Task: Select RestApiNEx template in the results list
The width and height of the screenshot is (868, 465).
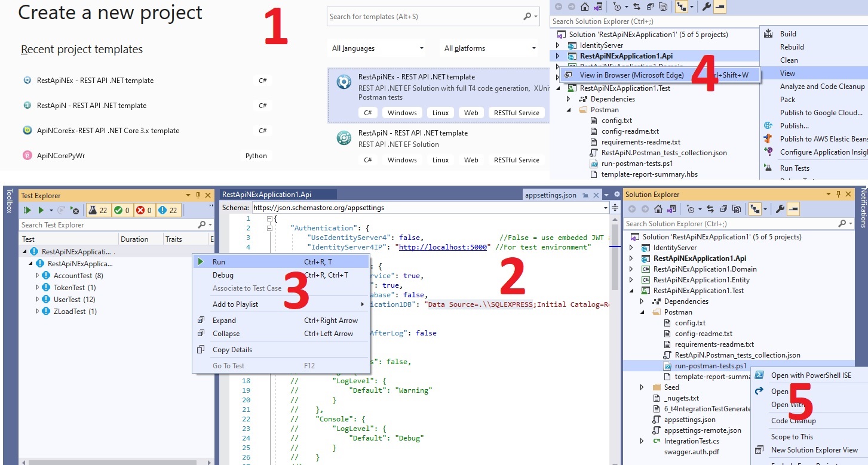Action: point(438,94)
